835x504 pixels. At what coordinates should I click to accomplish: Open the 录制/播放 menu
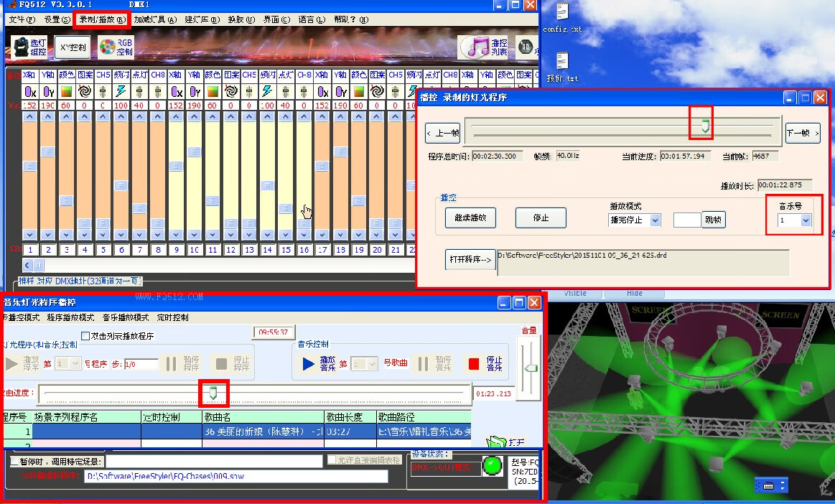point(101,19)
